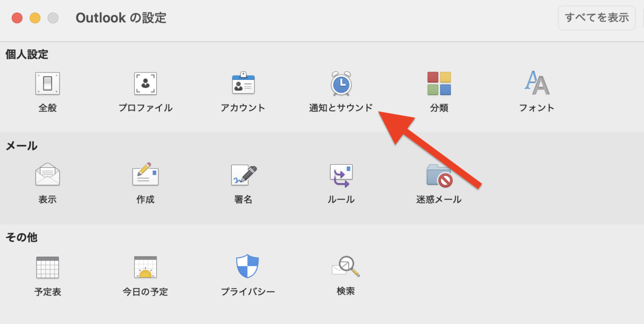Open the 今日の予定 My Day icon
This screenshot has width=644, height=324.
[145, 267]
